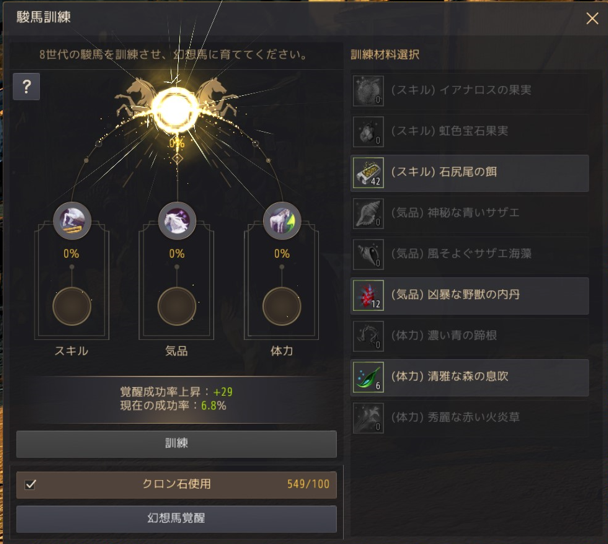The image size is (608, 544).
Task: Select (体力) 濃い青の蹄根 material row
Action: 470,337
